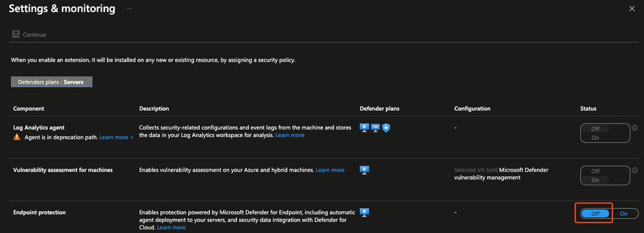This screenshot has width=644, height=233.
Task: Switch Log Analytics agent status On
Action: pyautogui.click(x=595, y=138)
